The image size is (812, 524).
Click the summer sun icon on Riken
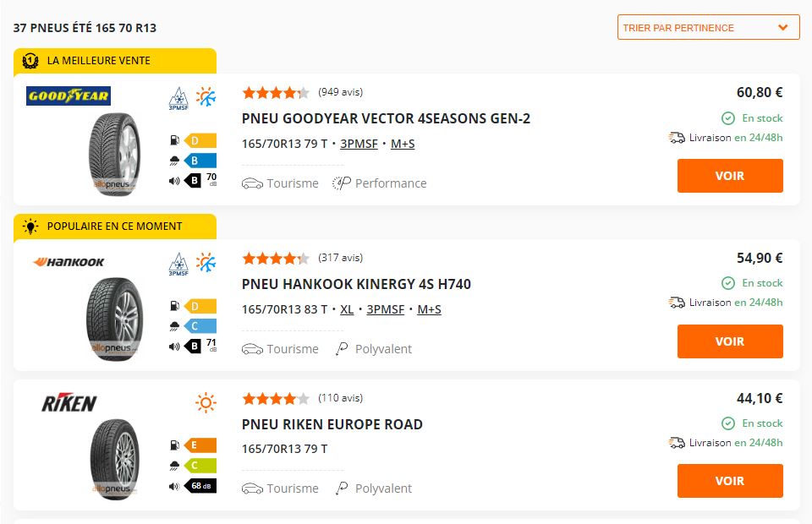[206, 403]
